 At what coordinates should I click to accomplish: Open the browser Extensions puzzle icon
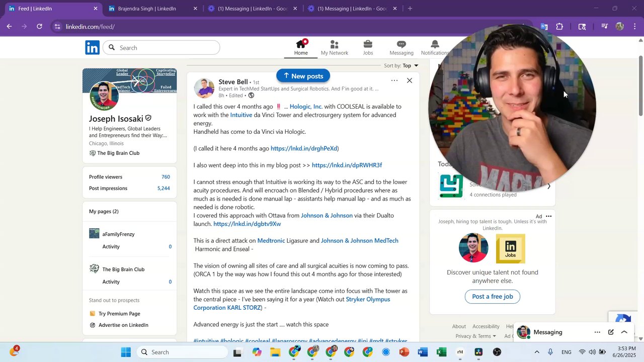[x=559, y=27]
